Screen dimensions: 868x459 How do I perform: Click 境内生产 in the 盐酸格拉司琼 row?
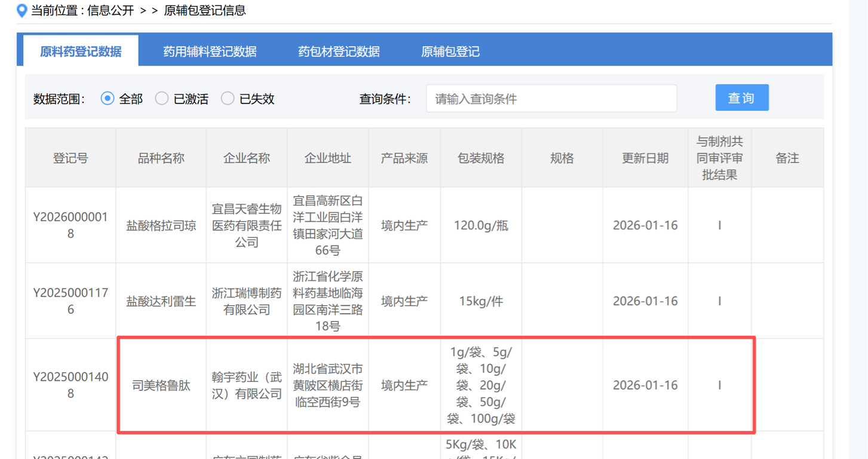pos(404,226)
